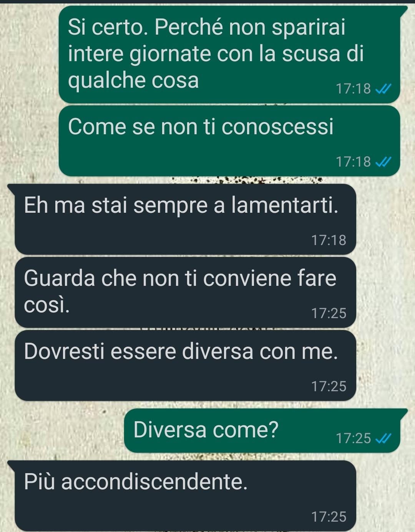This screenshot has height=532, width=415.
Task: Tap the 17:25 time on "Più accondiscendente."
Action: click(x=329, y=517)
